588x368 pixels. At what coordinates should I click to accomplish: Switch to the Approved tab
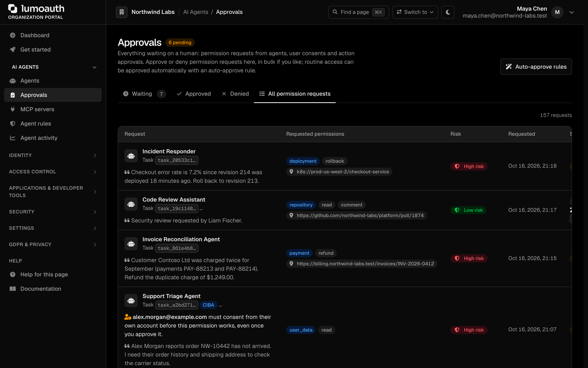[194, 94]
